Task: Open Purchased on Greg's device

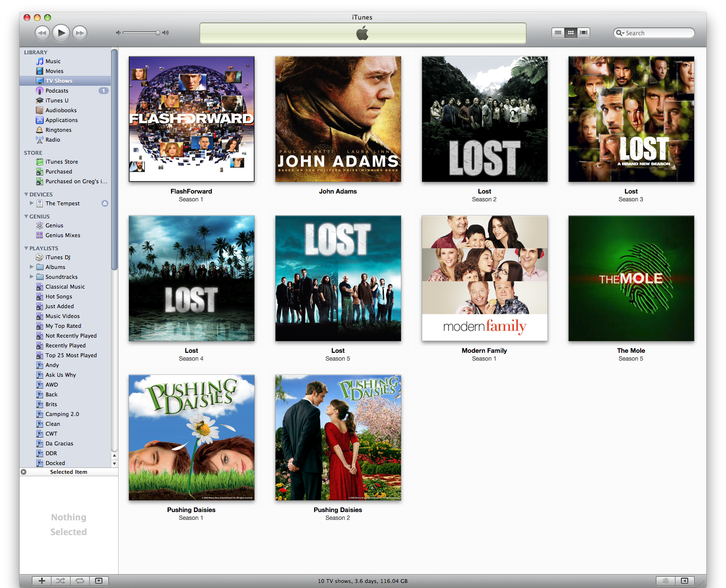Action: pyautogui.click(x=65, y=181)
